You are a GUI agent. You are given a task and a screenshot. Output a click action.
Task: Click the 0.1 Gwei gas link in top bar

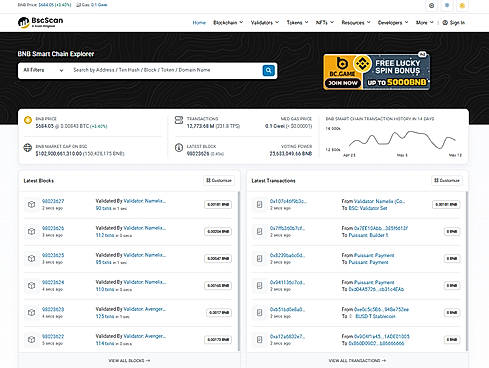point(99,5)
